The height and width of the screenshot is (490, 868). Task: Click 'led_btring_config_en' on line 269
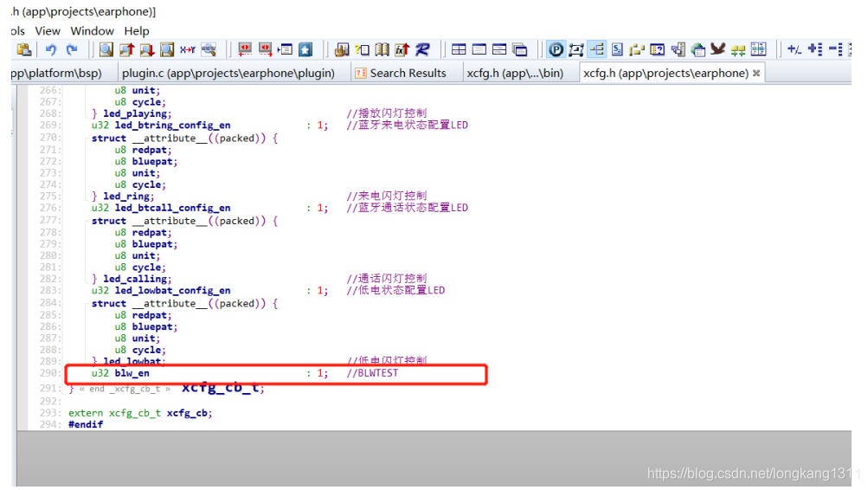pos(173,126)
